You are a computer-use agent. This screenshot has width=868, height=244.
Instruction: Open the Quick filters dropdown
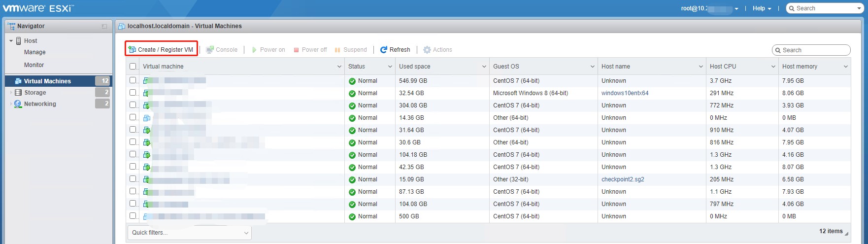coord(189,233)
